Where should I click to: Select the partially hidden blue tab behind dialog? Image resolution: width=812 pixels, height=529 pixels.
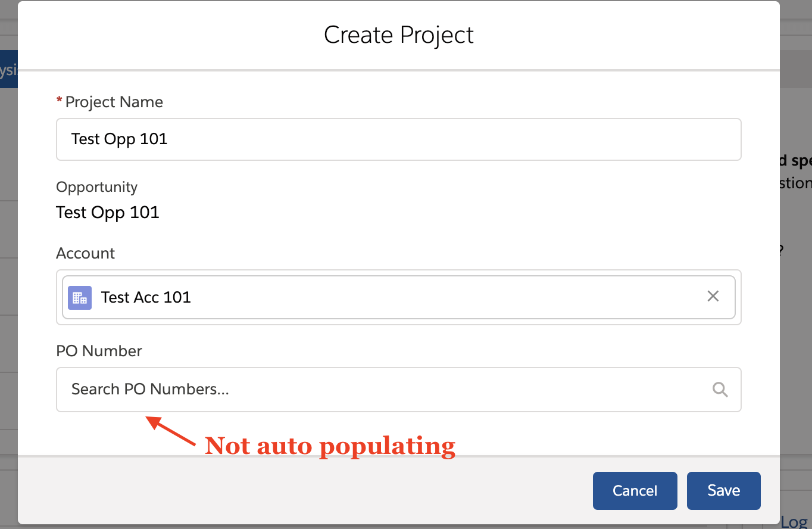click(8, 70)
